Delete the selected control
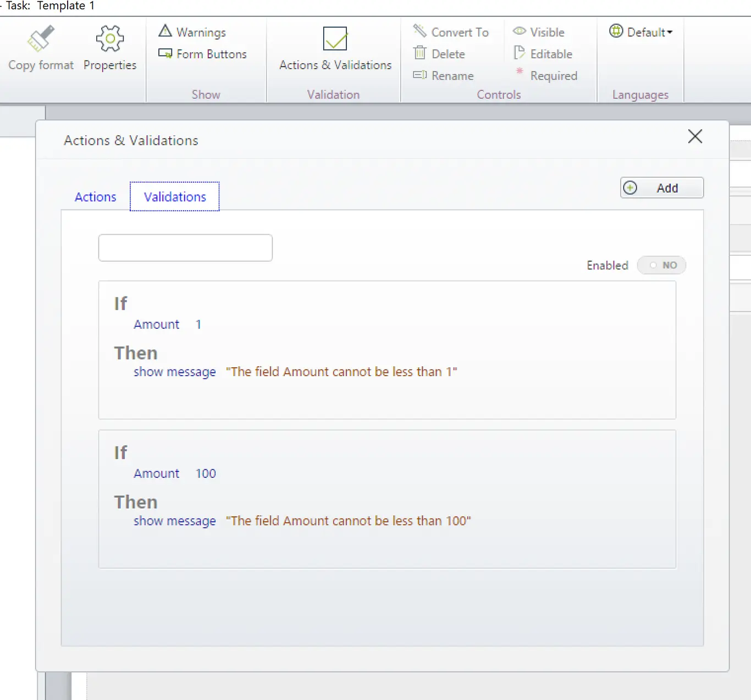This screenshot has height=700, width=751. 439,54
